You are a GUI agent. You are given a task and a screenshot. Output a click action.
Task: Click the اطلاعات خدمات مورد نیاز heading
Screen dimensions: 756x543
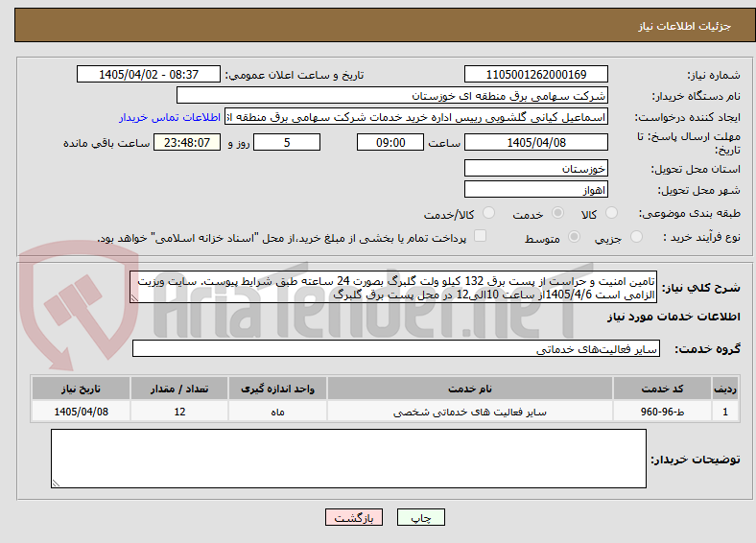point(673,317)
